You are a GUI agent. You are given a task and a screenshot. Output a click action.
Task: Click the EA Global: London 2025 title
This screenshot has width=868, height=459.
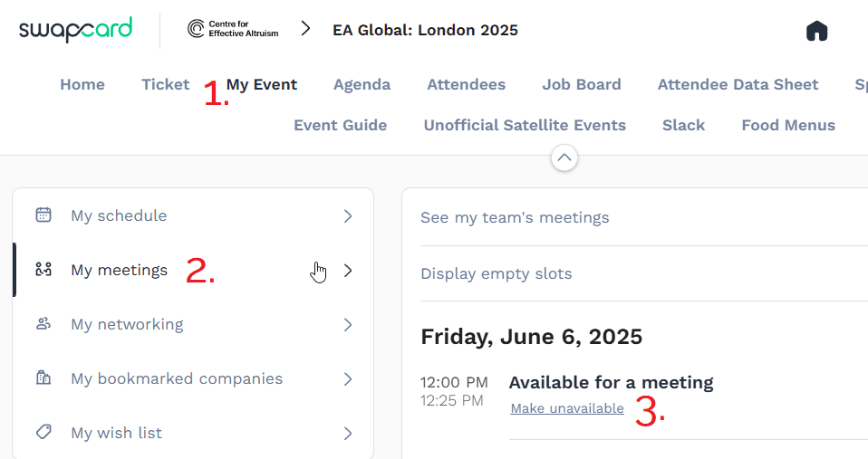click(425, 30)
